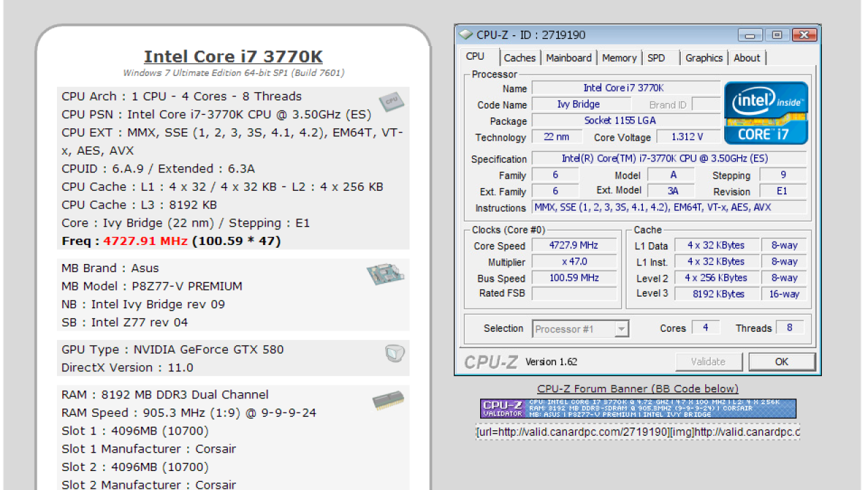
Task: Click the OK button in CPU-Z
Action: tap(782, 362)
